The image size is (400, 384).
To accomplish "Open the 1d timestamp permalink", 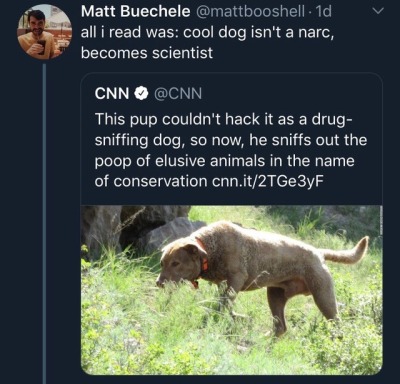I will click(323, 11).
